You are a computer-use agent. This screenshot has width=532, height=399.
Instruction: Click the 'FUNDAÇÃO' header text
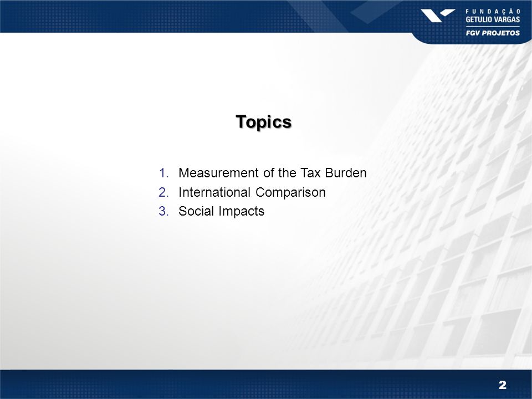point(493,11)
